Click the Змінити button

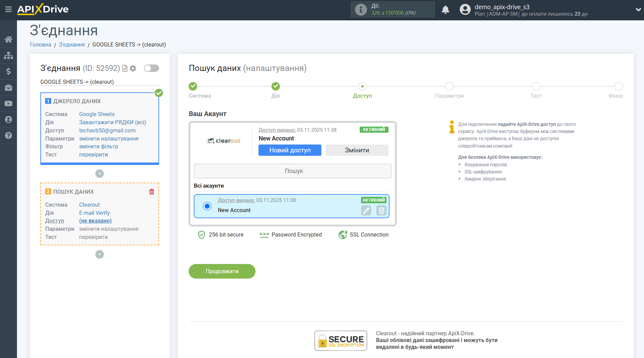pyautogui.click(x=357, y=150)
